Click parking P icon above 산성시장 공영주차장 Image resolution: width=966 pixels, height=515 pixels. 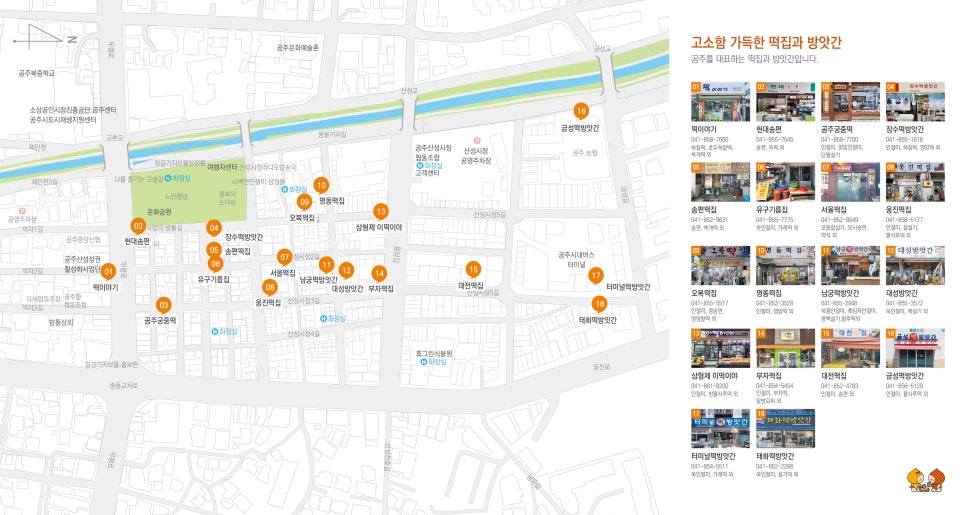(477, 141)
